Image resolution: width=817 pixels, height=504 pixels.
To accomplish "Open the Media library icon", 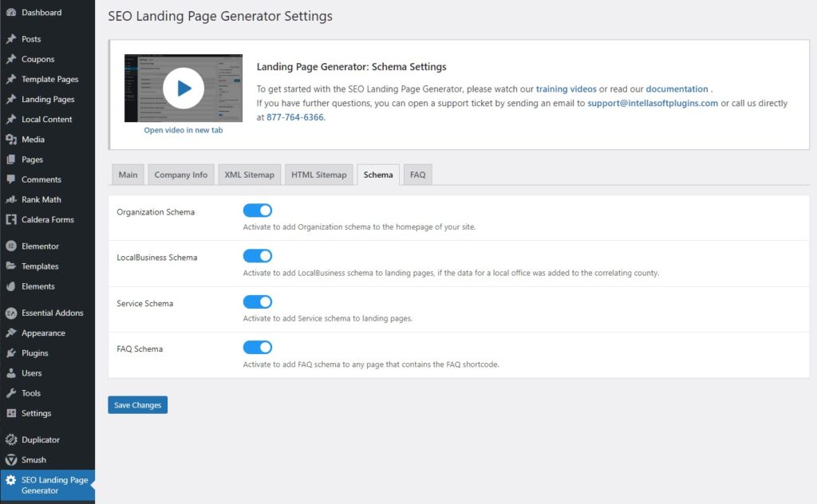I will coord(11,140).
